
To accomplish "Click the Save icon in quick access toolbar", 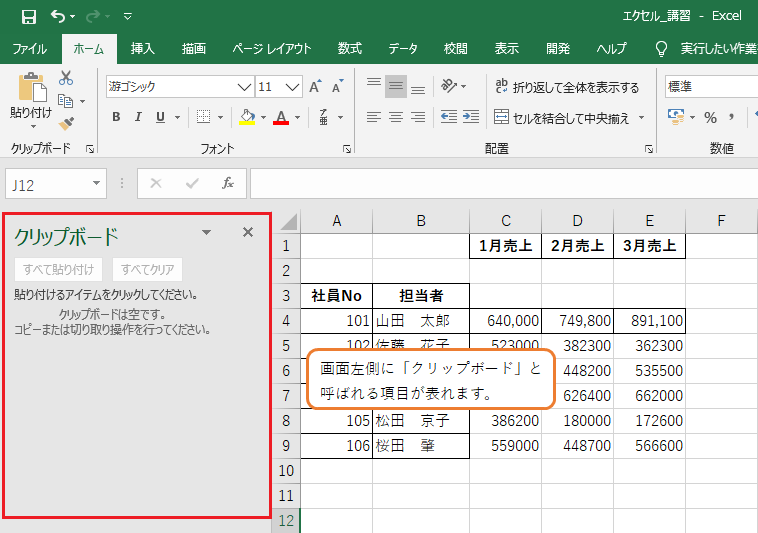I will tap(29, 17).
